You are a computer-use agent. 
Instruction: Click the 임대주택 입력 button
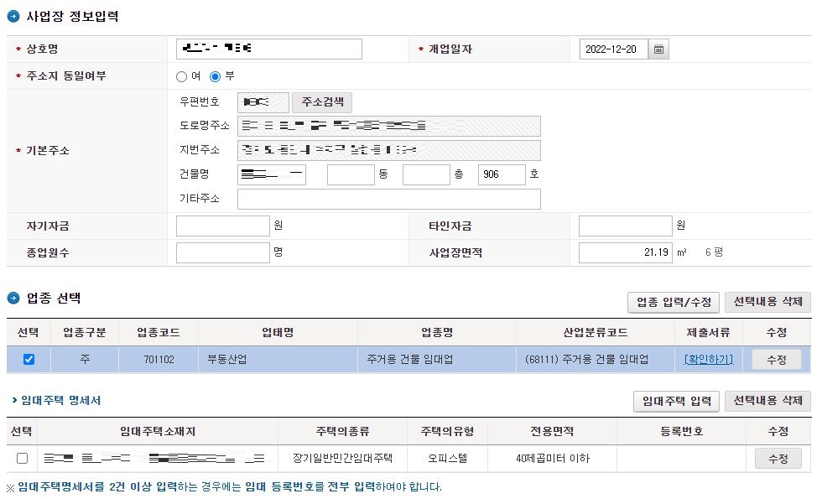click(675, 401)
